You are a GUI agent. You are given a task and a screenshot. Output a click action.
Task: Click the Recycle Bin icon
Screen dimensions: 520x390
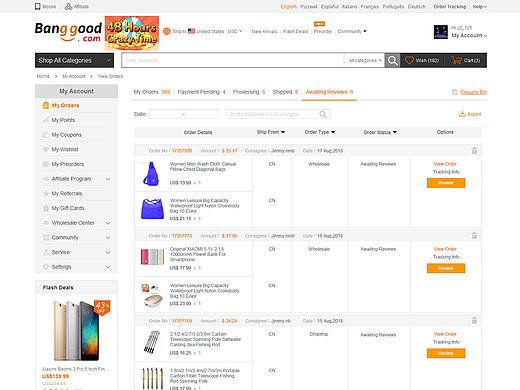[x=454, y=92]
